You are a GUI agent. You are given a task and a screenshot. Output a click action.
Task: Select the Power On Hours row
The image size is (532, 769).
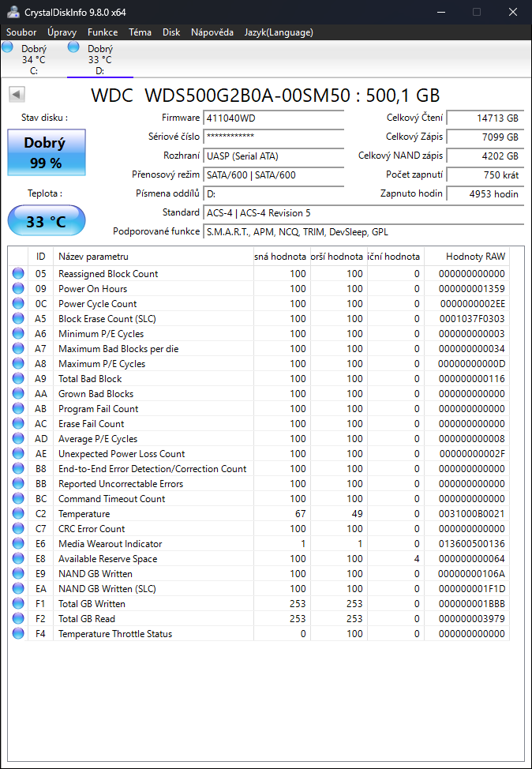259,288
